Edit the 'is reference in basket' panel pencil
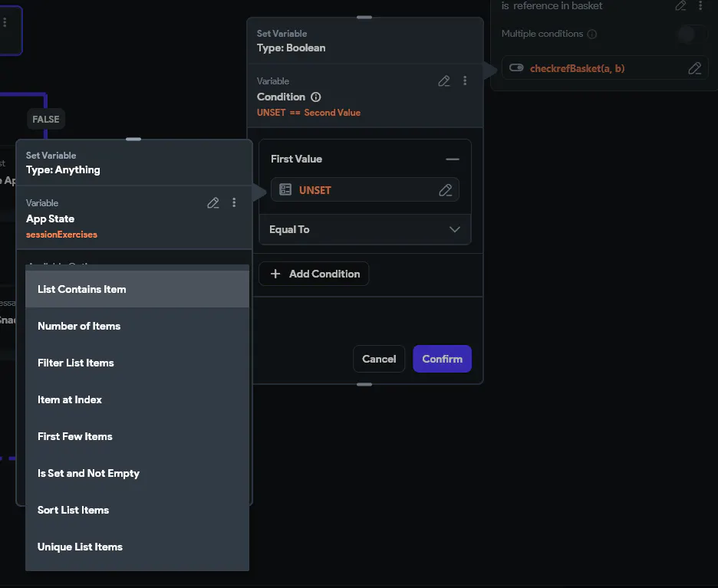 coord(681,5)
